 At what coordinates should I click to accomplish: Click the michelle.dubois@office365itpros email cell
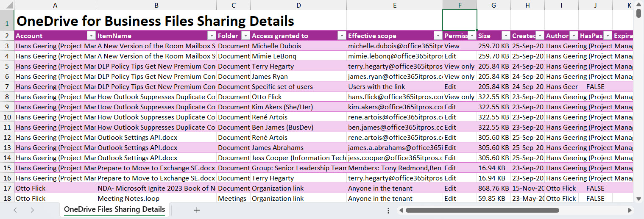pyautogui.click(x=395, y=46)
